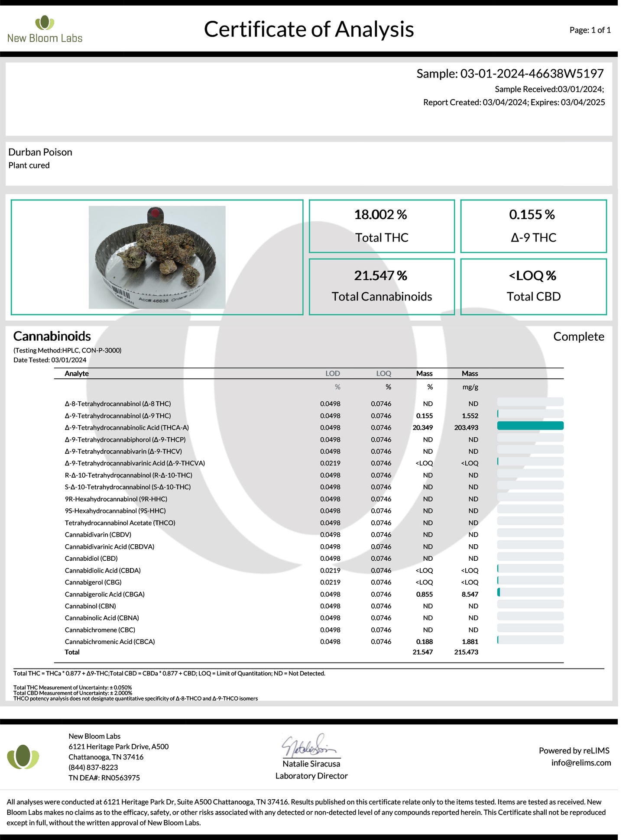
Task: Click 'Powered by reLIMS' text
Action: click(574, 751)
